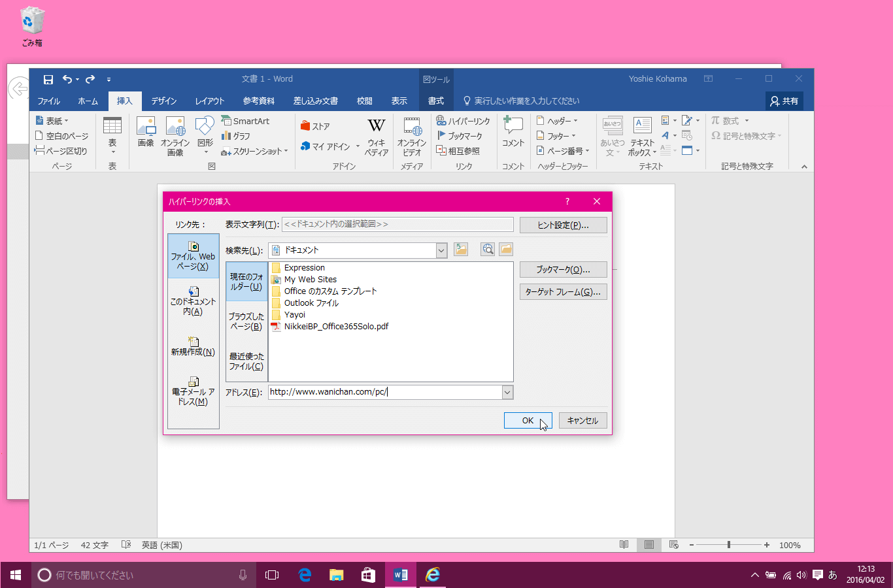Open the hyperlink dialog help question mark
This screenshot has width=893, height=588.
[567, 201]
